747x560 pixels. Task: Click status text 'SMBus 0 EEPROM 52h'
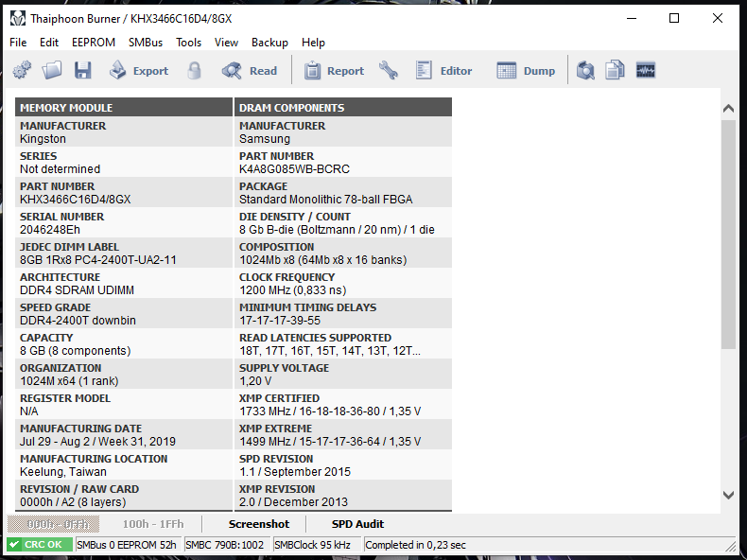[127, 545]
